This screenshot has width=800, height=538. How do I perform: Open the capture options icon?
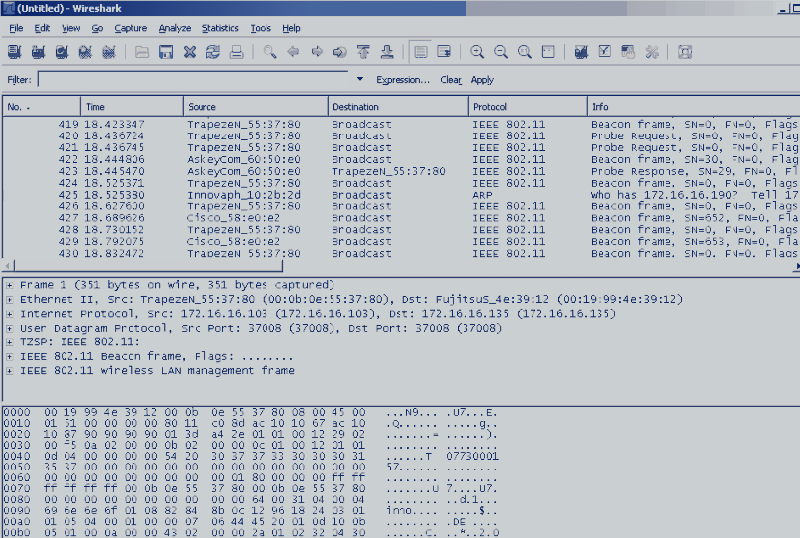(38, 52)
